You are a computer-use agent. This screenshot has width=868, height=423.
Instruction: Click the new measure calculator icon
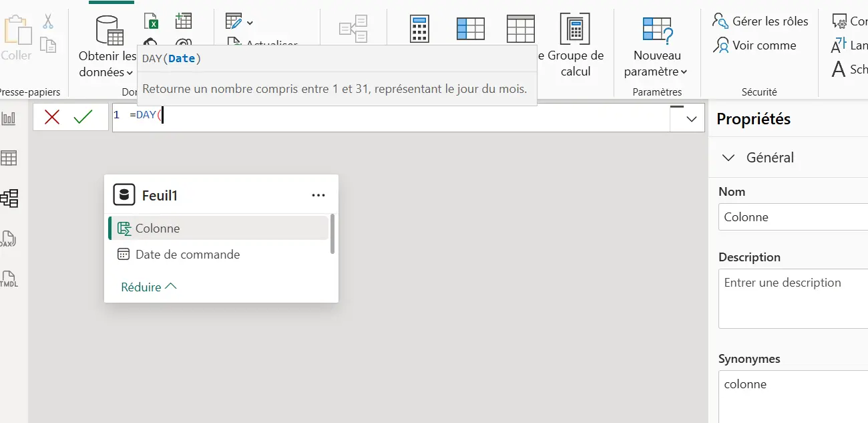419,30
